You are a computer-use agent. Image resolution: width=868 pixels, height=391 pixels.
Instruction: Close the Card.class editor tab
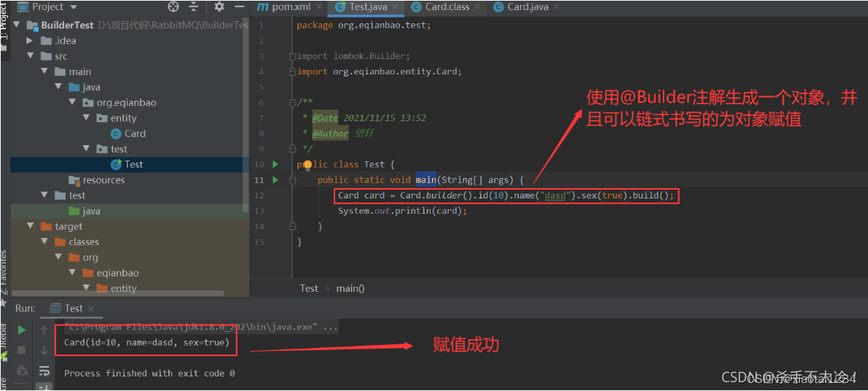coord(477,7)
